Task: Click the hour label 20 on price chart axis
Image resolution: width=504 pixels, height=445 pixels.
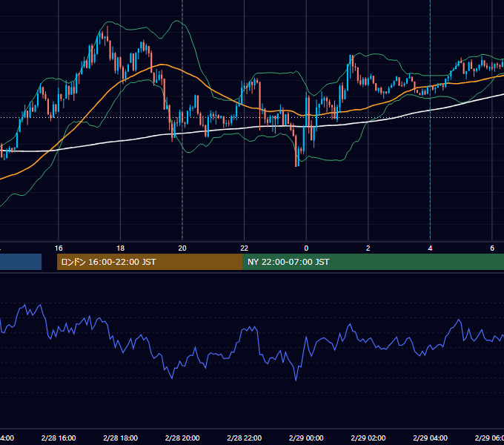Action: click(182, 248)
